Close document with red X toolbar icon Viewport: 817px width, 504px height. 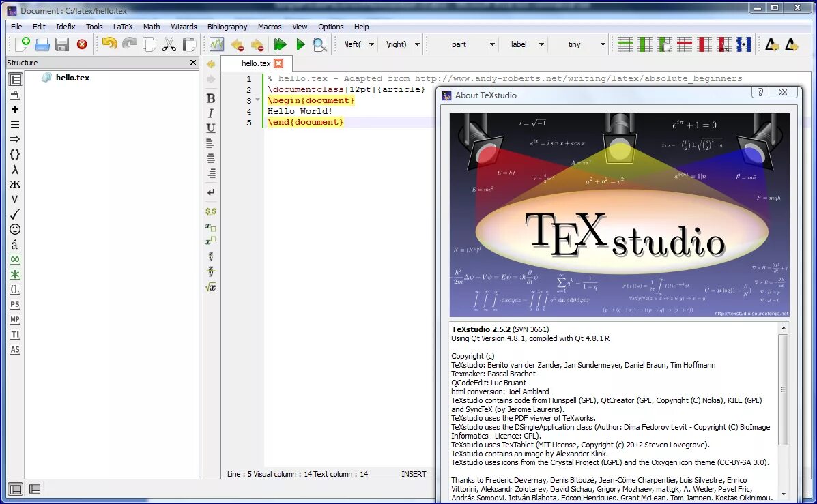pyautogui.click(x=82, y=44)
